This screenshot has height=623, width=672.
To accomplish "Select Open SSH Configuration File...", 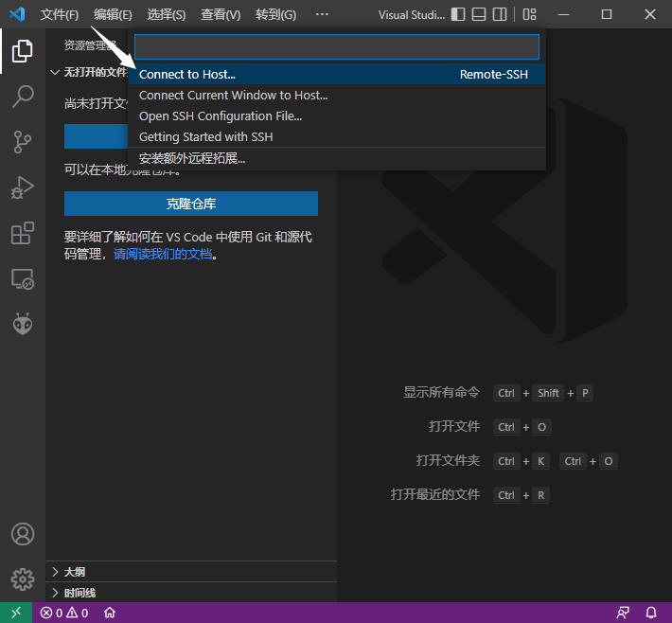I will click(337, 116).
